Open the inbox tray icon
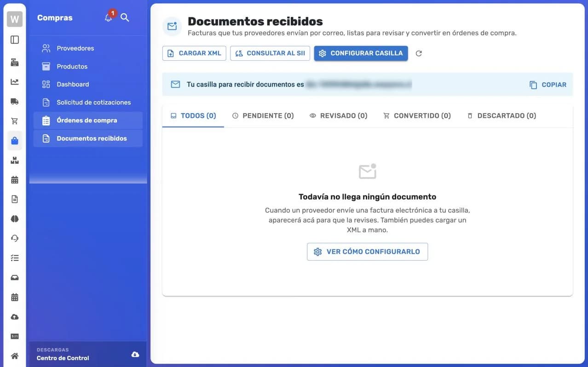 coord(15,278)
